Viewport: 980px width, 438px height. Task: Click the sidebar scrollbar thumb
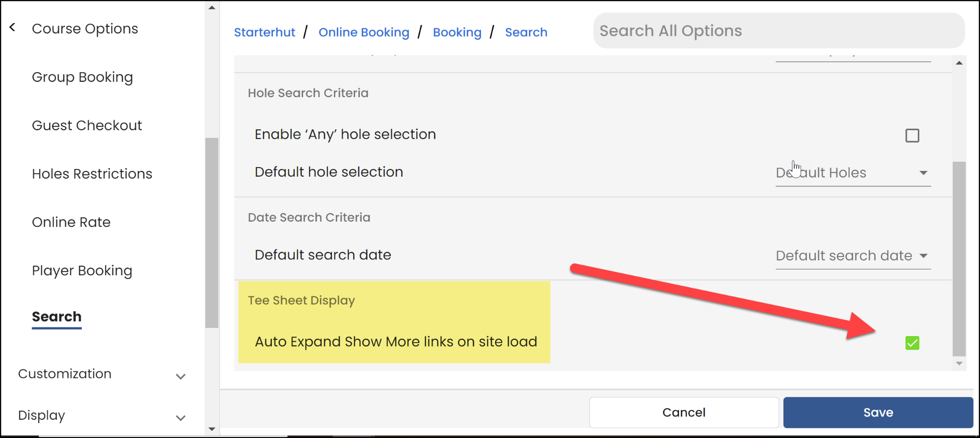212,233
